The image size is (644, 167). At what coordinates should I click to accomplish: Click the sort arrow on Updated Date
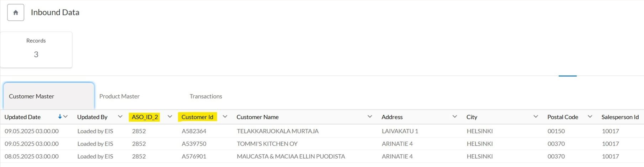point(60,117)
